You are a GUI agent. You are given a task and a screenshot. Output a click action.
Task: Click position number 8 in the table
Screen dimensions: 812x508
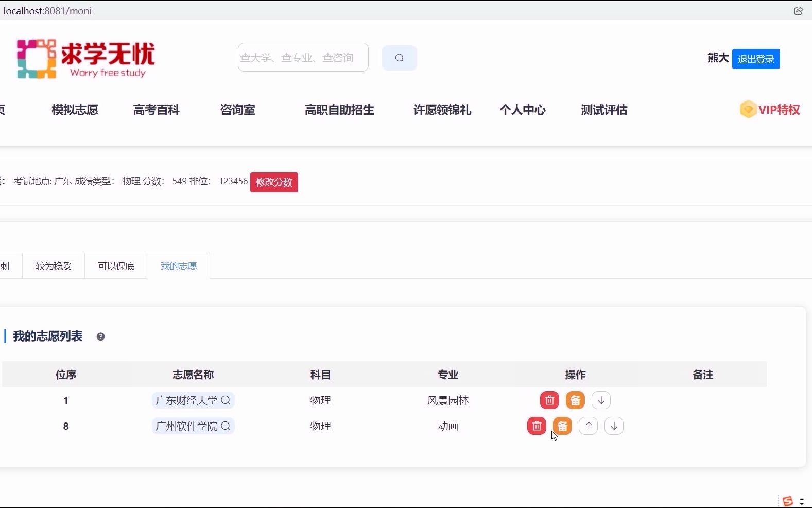point(66,426)
